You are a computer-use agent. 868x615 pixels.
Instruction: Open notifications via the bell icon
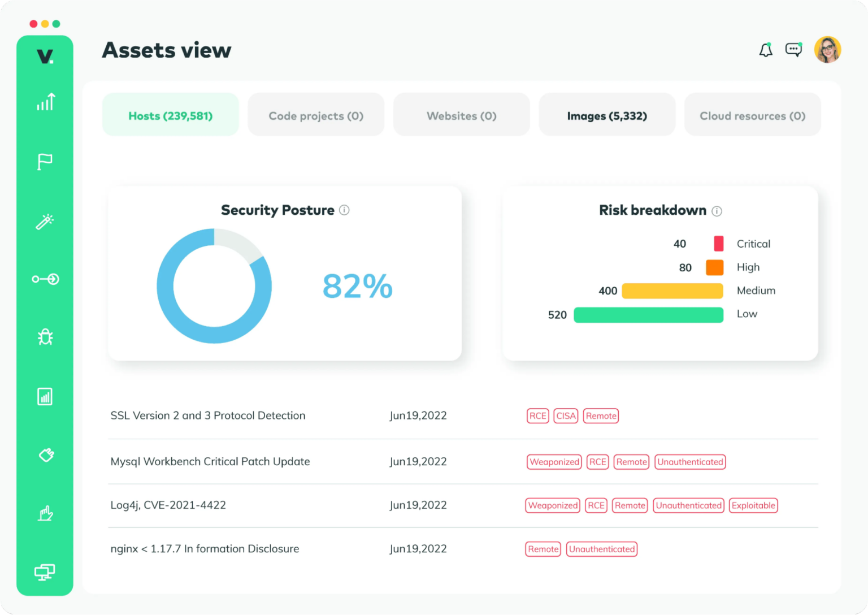tap(766, 50)
